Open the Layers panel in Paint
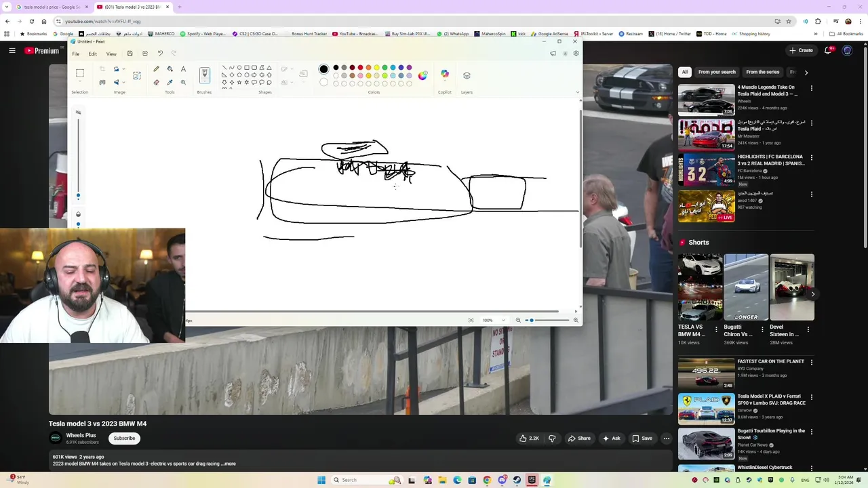Image resolution: width=868 pixels, height=488 pixels. (x=467, y=75)
